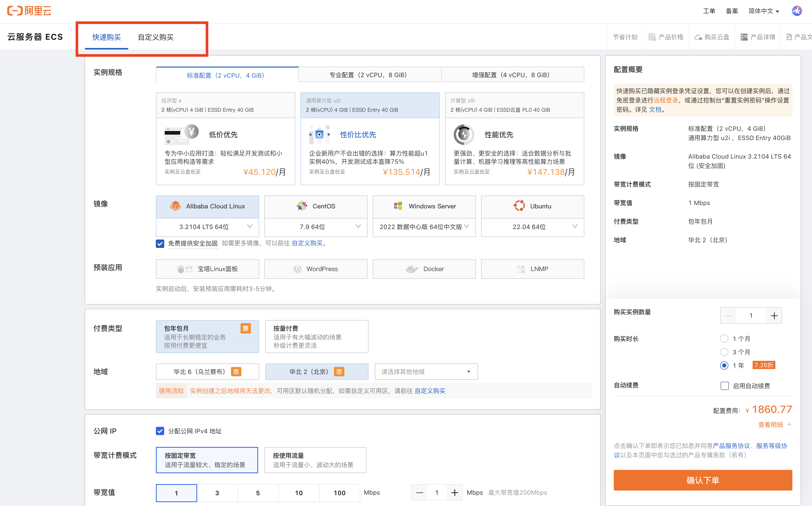Click the Alibaba Cloud Linux logo icon
The width and height of the screenshot is (812, 506).
176,206
